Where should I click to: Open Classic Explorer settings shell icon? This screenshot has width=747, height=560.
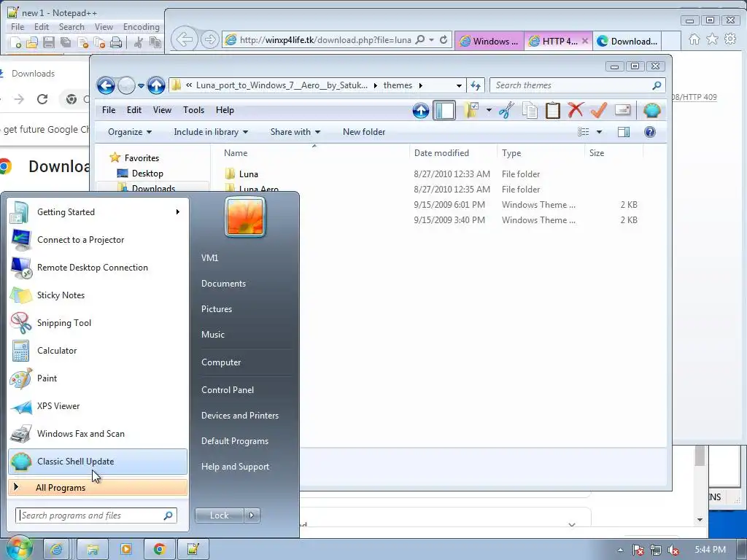(x=651, y=111)
